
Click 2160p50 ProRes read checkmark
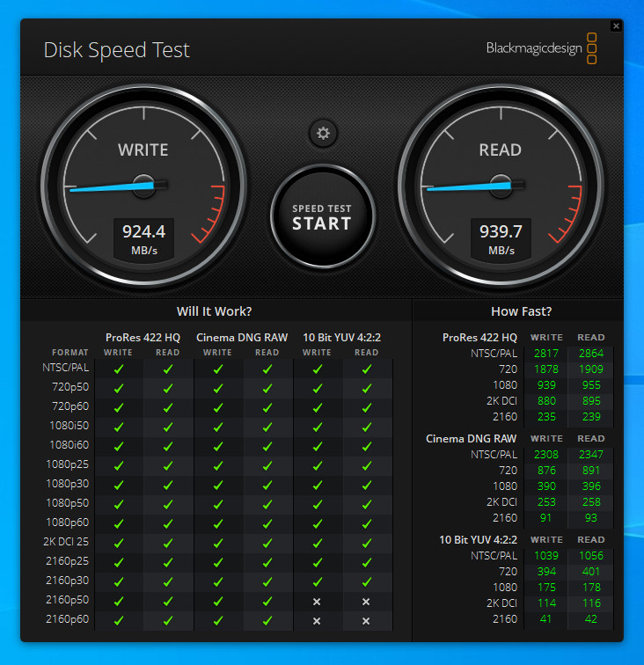[168, 601]
